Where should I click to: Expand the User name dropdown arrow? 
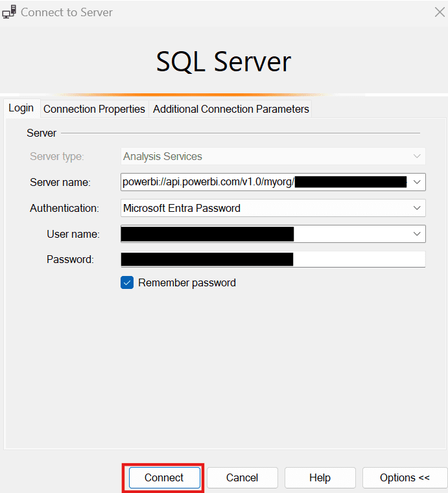[417, 234]
